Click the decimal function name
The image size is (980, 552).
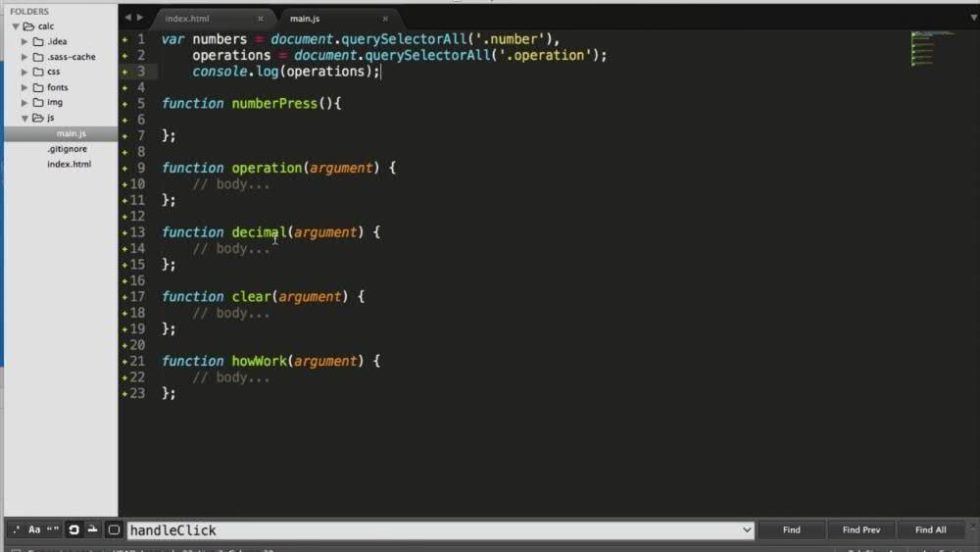[259, 232]
